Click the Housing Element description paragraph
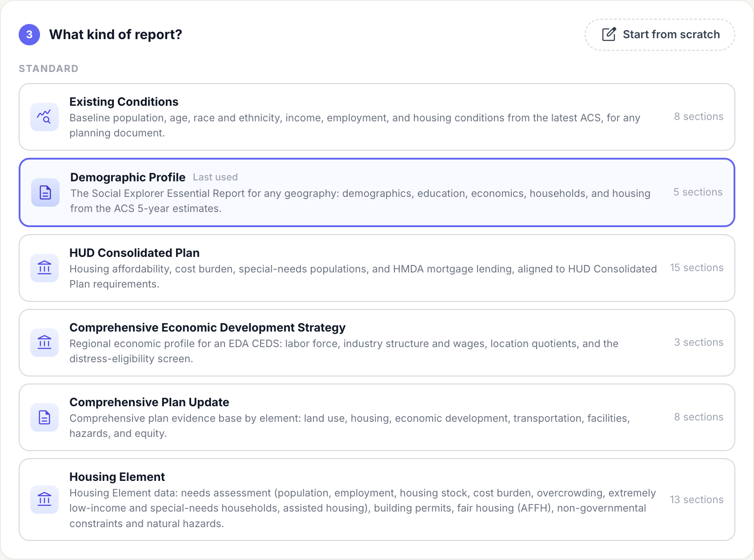754x560 pixels. 363,508
